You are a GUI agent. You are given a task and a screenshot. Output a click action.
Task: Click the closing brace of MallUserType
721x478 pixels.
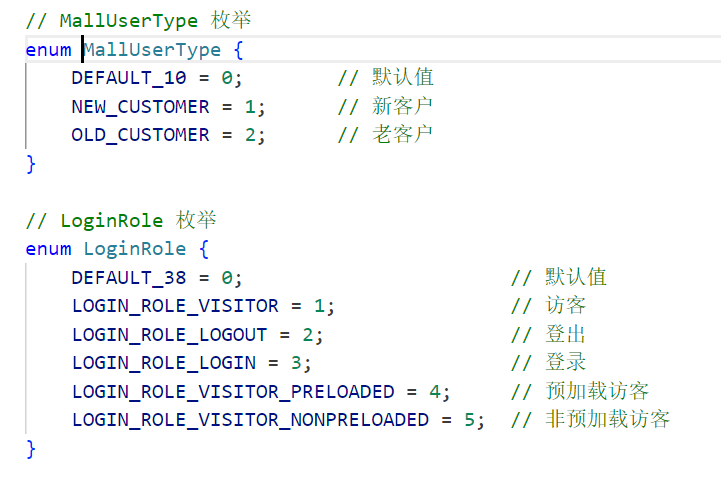coord(31,164)
